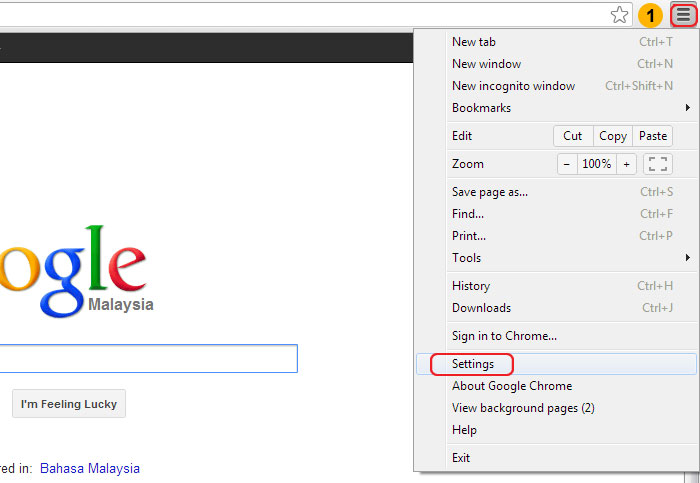The width and height of the screenshot is (700, 483).
Task: Decrease zoom with the minus button
Action: [x=567, y=164]
